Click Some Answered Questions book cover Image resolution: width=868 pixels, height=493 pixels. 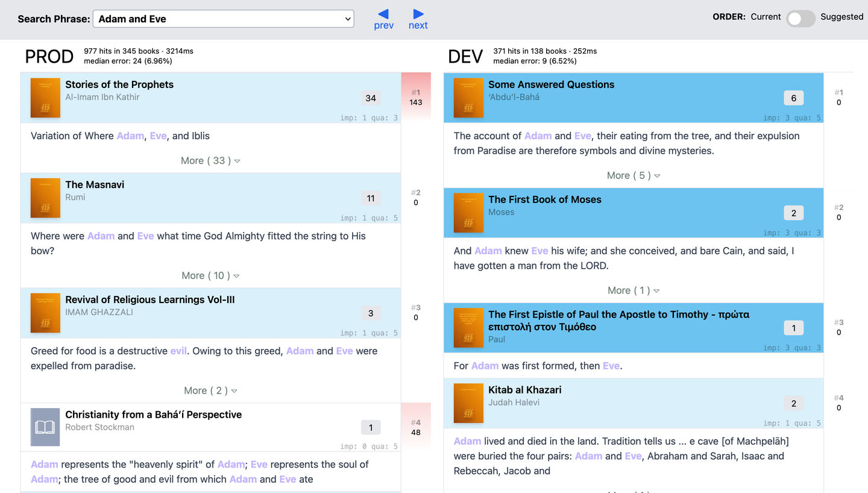pyautogui.click(x=468, y=98)
